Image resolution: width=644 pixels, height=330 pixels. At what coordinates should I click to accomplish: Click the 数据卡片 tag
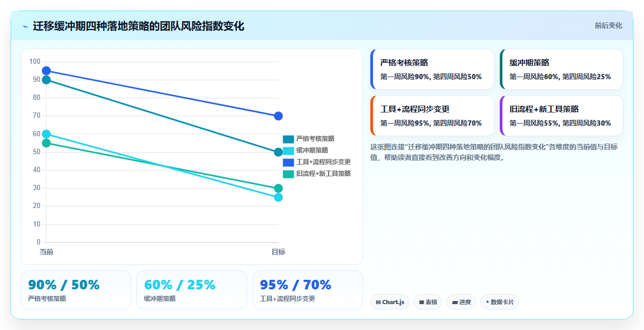(500, 302)
